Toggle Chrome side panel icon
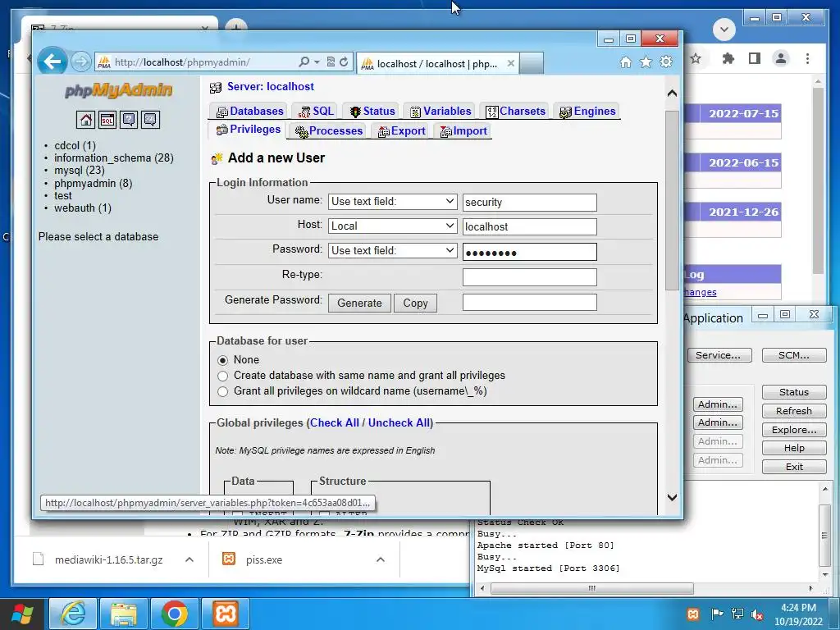Viewport: 840px width, 630px height. tap(755, 58)
